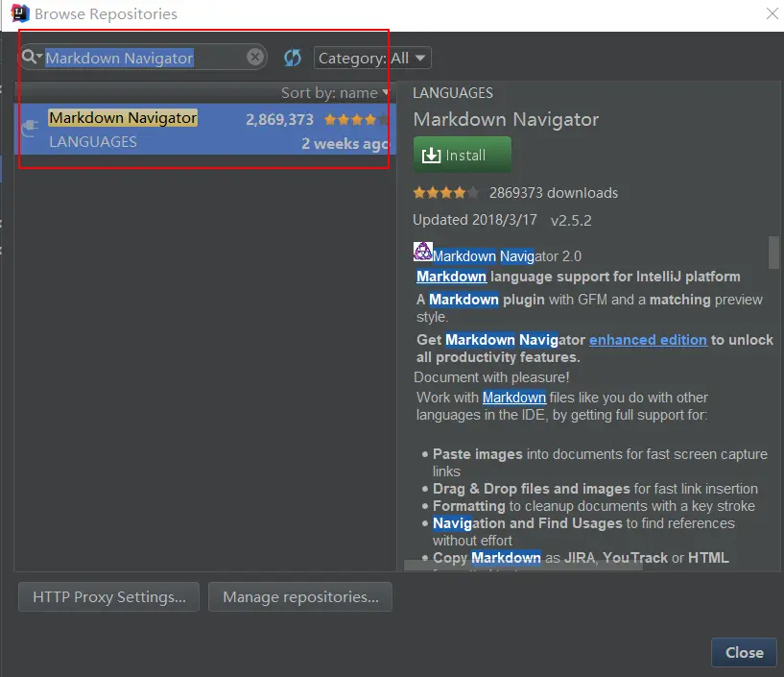Click the search magnifier icon
This screenshot has height=677, width=784.
point(30,57)
